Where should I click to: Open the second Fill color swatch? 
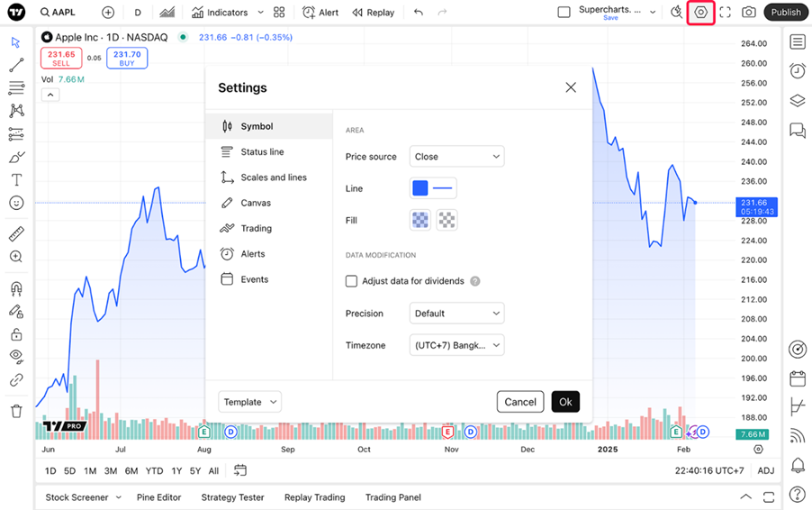447,220
